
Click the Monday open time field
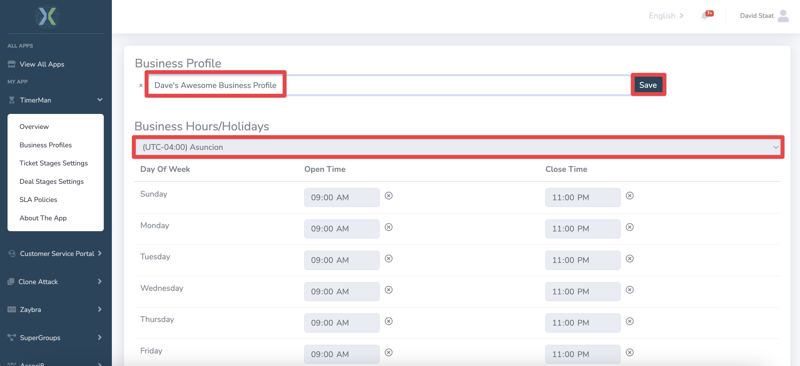(x=342, y=229)
